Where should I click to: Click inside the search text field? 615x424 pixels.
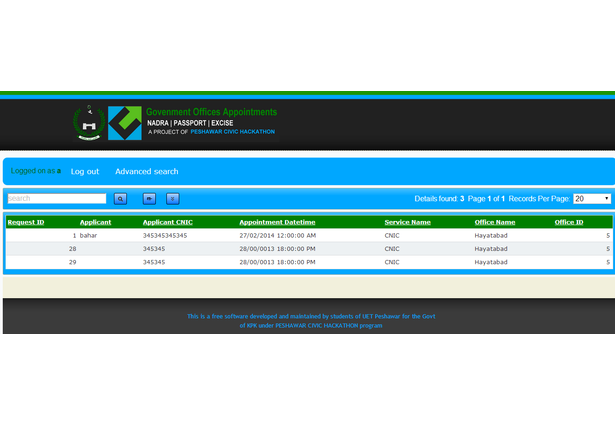(x=57, y=198)
